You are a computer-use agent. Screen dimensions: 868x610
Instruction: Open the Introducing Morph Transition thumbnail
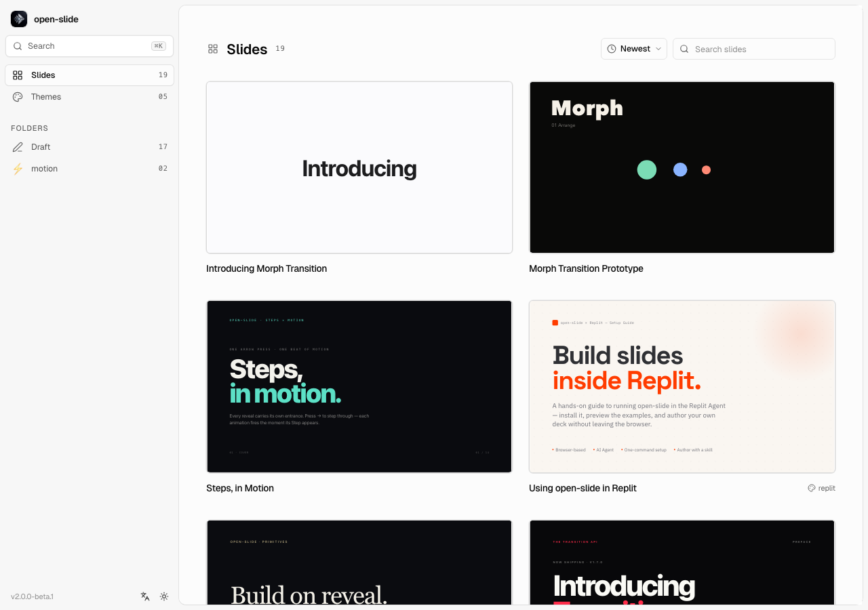pyautogui.click(x=359, y=167)
